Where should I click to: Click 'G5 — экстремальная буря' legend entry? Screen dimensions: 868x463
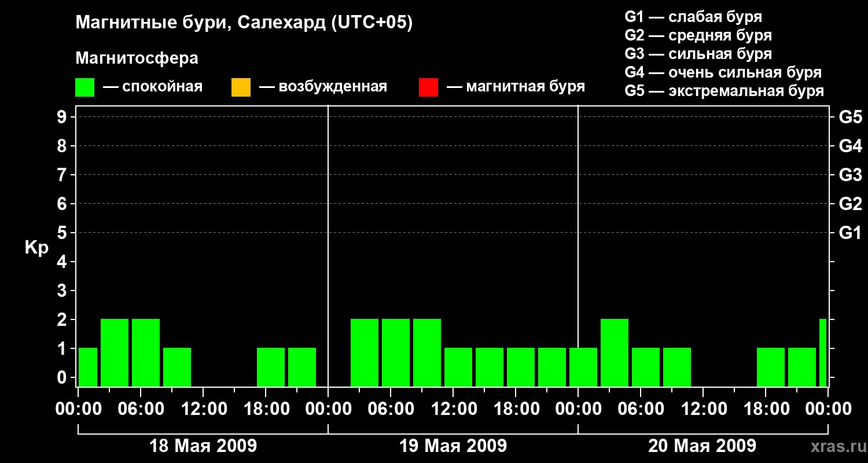tap(724, 91)
